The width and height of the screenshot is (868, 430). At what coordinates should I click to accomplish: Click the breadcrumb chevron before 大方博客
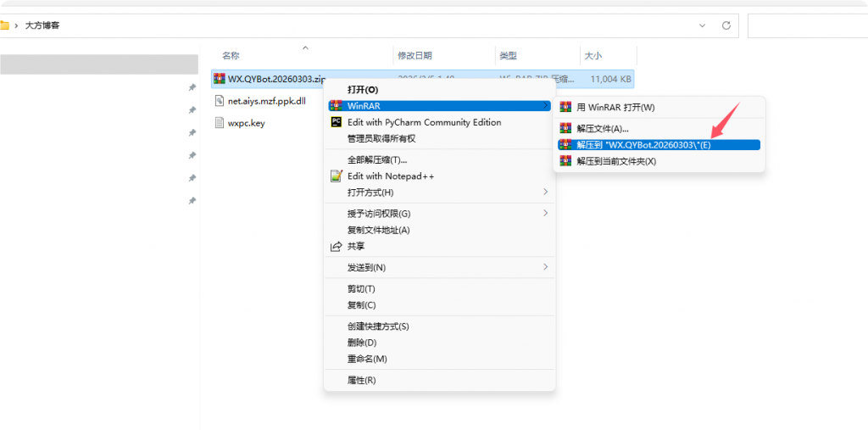click(17, 25)
